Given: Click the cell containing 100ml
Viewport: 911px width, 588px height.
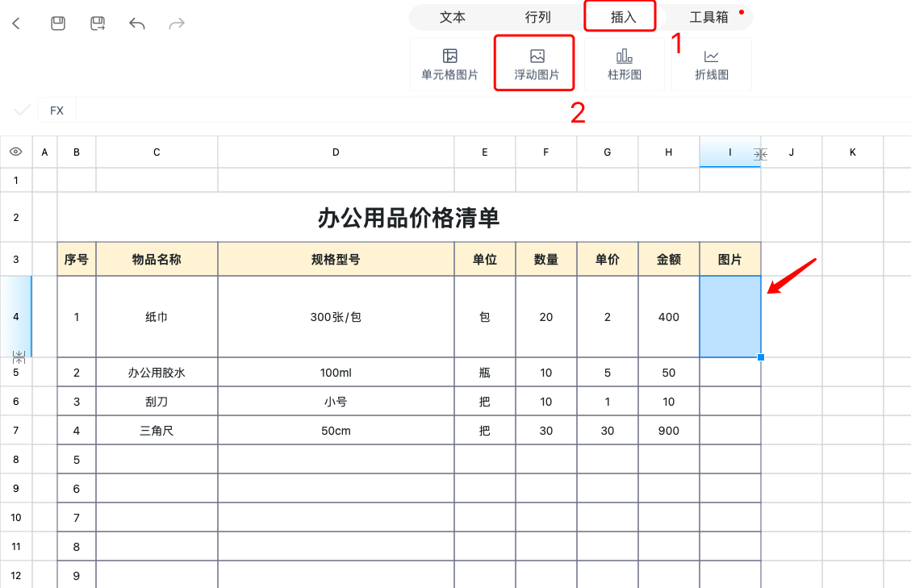Looking at the screenshot, I should [336, 373].
